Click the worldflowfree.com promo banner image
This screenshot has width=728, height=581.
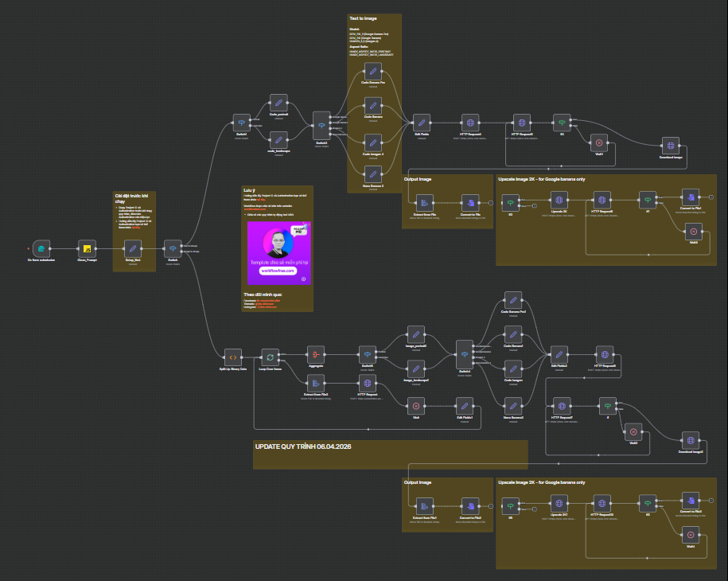[278, 252]
